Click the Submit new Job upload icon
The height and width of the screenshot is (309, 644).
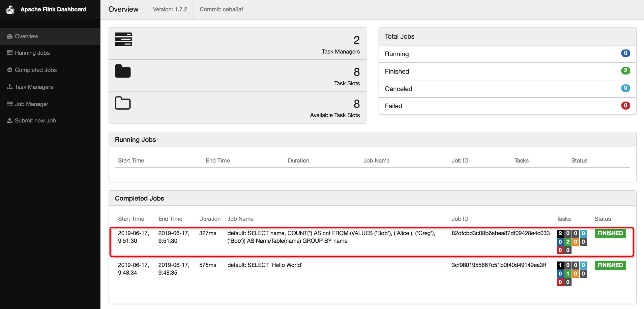coord(9,120)
